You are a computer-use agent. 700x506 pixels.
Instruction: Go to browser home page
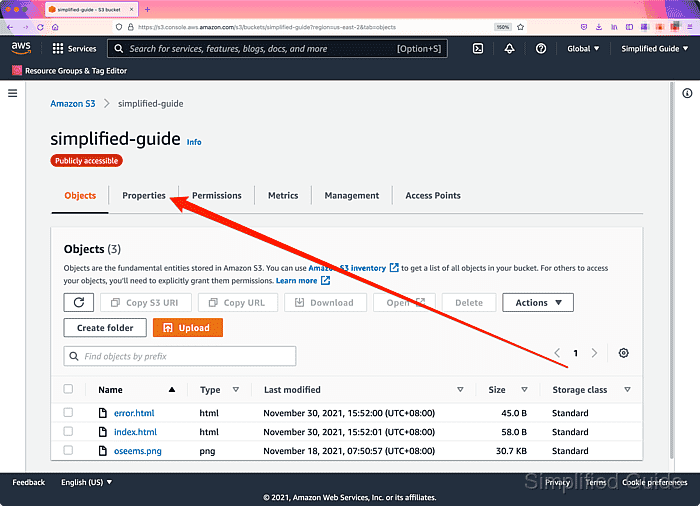click(55, 27)
